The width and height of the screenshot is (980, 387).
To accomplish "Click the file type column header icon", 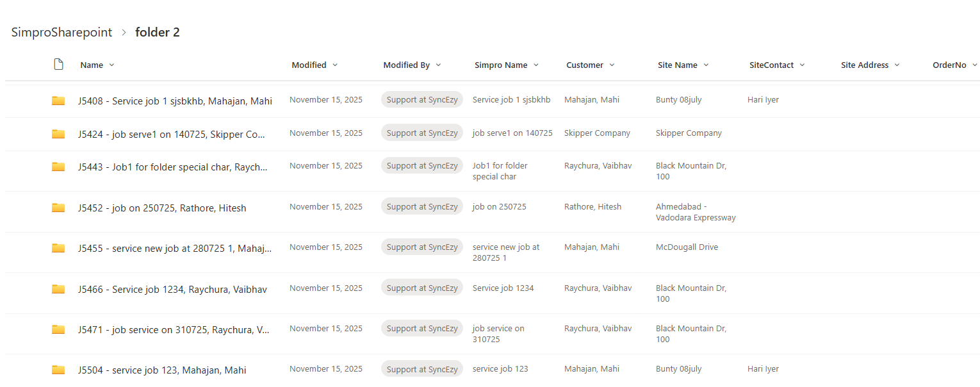I will [x=58, y=65].
